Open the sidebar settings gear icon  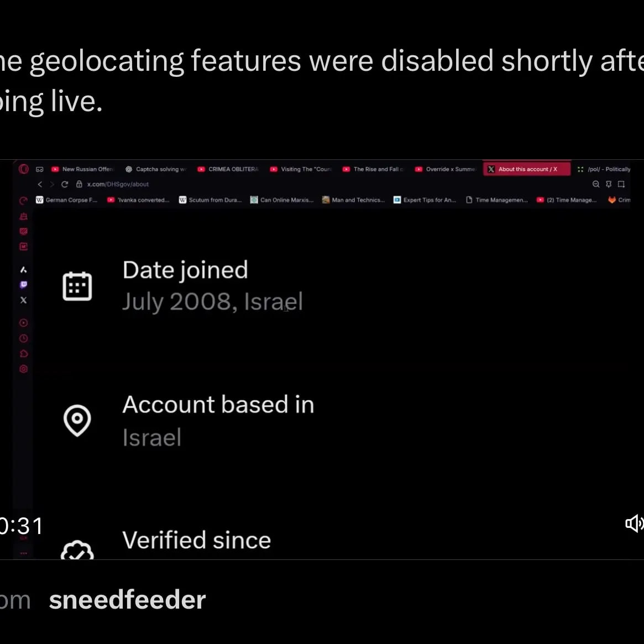pos(23,369)
